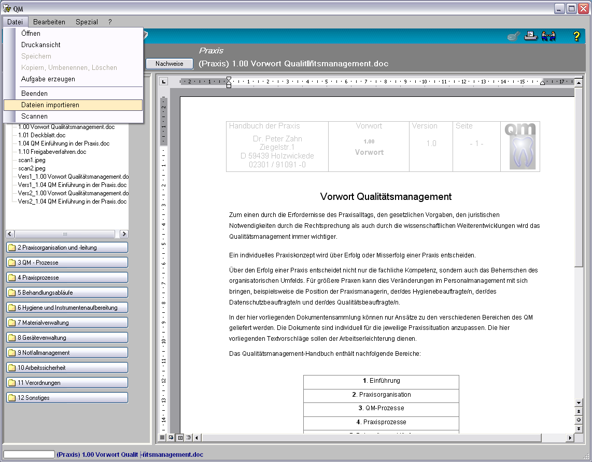The image size is (592, 462).
Task: Click the previous page double-arrow button
Action: [x=578, y=411]
